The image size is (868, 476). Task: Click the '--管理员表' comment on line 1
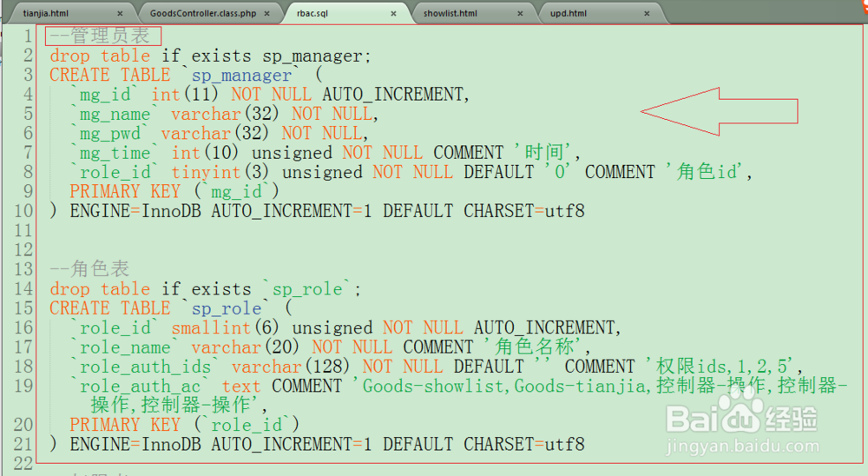[x=100, y=36]
